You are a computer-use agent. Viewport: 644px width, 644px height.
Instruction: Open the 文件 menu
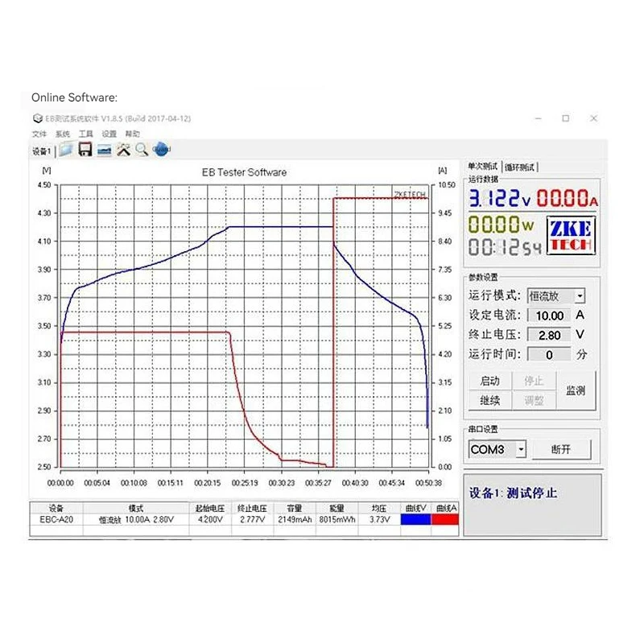39,134
